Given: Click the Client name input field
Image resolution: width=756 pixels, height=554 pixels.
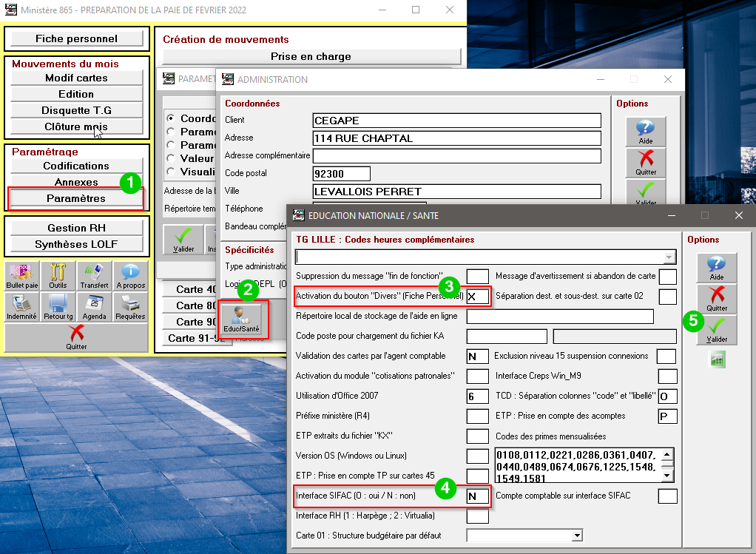Looking at the screenshot, I should point(456,120).
